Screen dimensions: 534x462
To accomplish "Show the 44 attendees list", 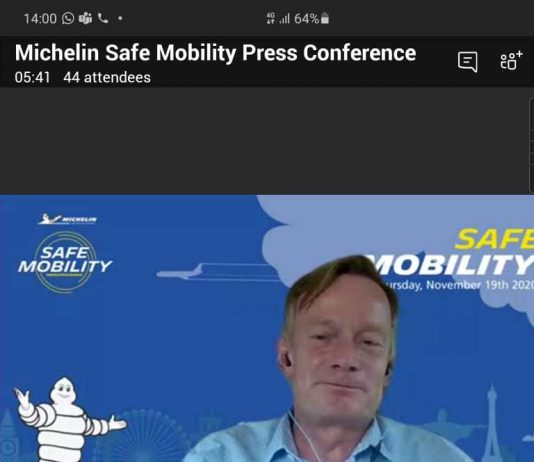I will tap(107, 78).
